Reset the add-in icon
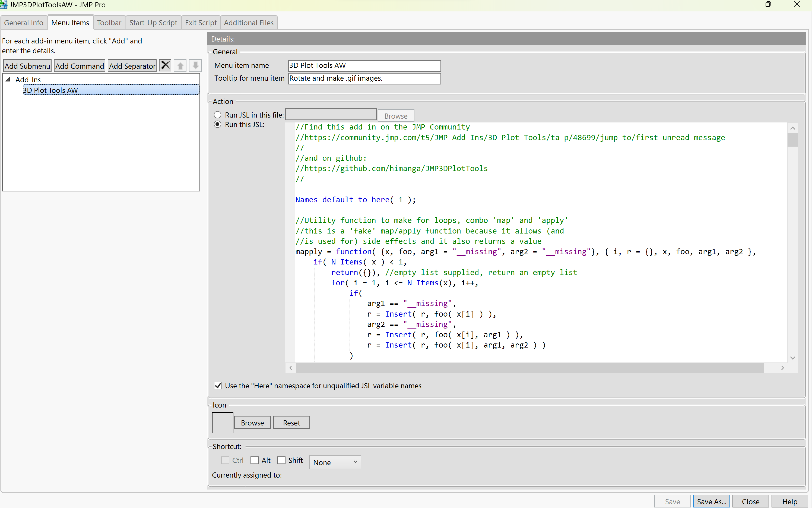Screen dimensions: 812x508 [x=291, y=422]
